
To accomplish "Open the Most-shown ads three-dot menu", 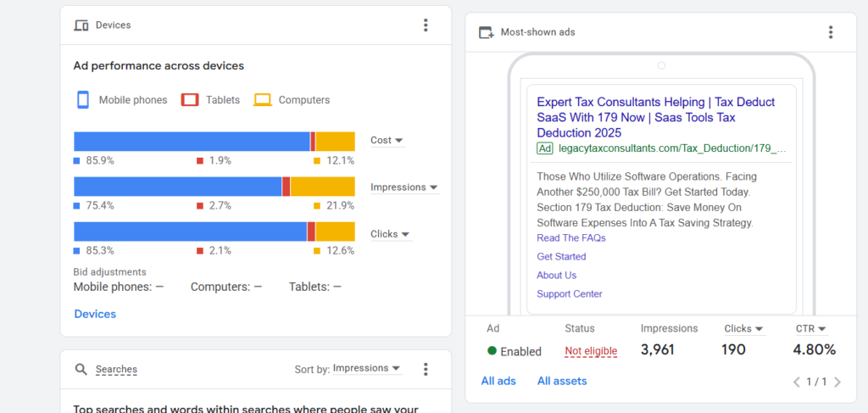I will (x=831, y=32).
